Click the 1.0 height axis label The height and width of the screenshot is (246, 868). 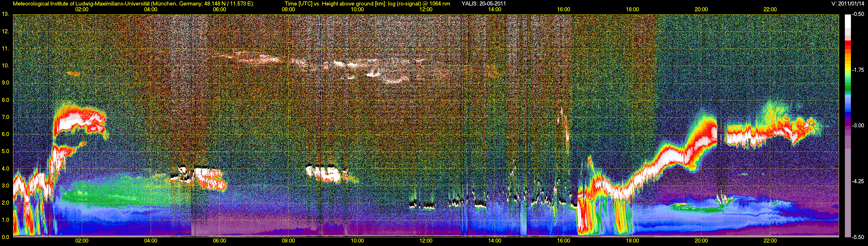click(x=5, y=220)
